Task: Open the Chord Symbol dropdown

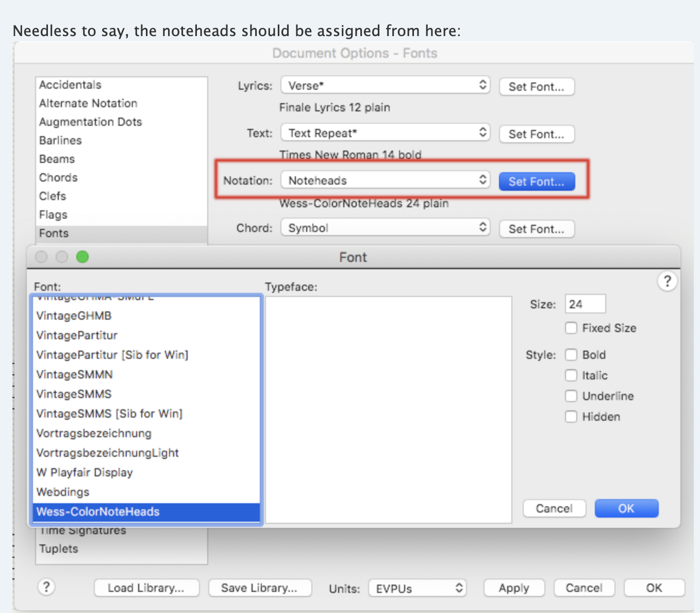Action: [385, 228]
